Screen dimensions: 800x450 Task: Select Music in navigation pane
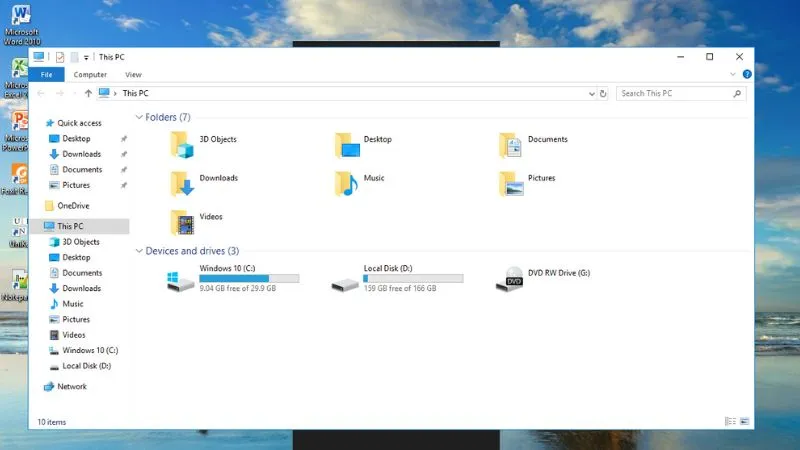coord(73,304)
